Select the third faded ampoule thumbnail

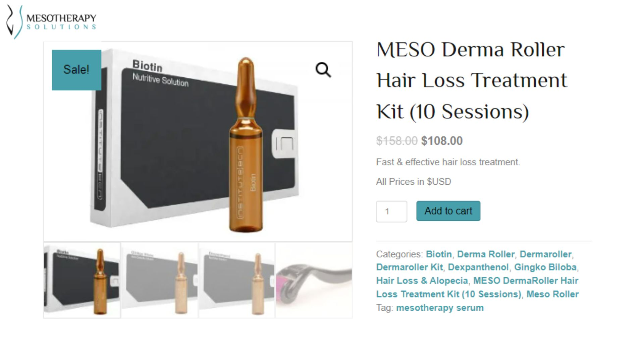click(x=237, y=280)
